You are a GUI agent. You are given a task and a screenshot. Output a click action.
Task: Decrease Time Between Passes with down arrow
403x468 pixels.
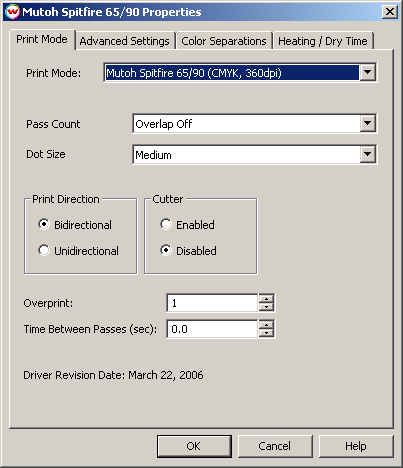pyautogui.click(x=266, y=333)
